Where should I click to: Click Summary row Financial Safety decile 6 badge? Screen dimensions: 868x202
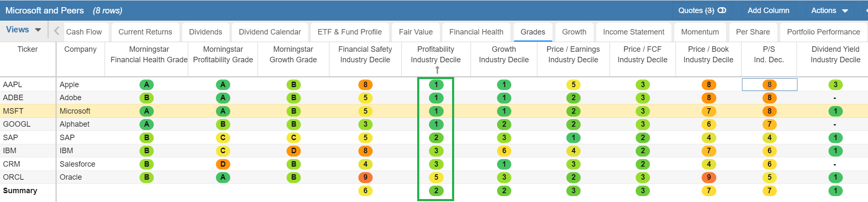click(366, 191)
